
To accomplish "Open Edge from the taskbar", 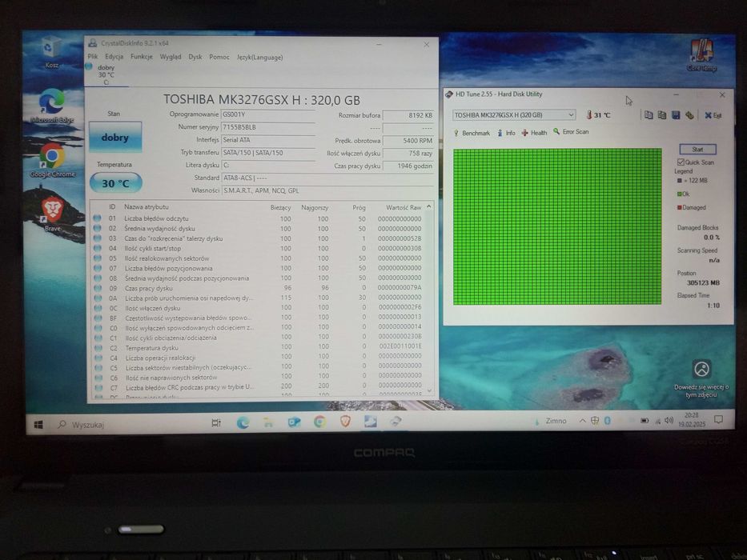I will click(x=243, y=422).
